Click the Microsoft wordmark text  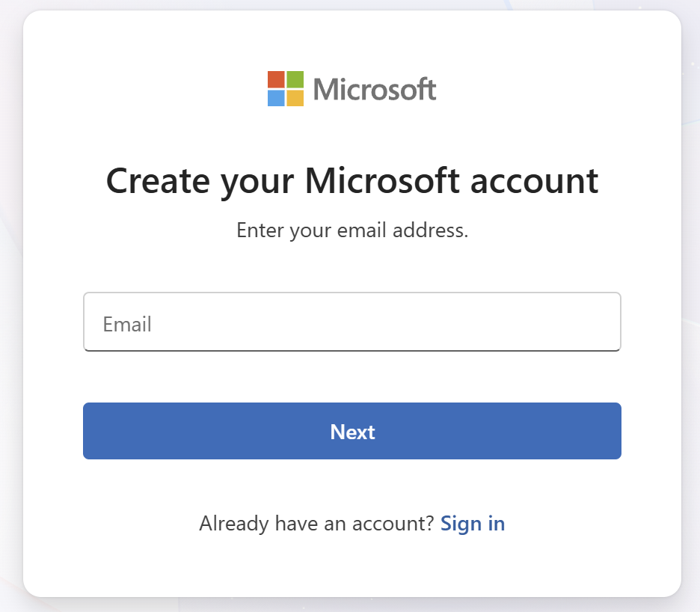374,88
